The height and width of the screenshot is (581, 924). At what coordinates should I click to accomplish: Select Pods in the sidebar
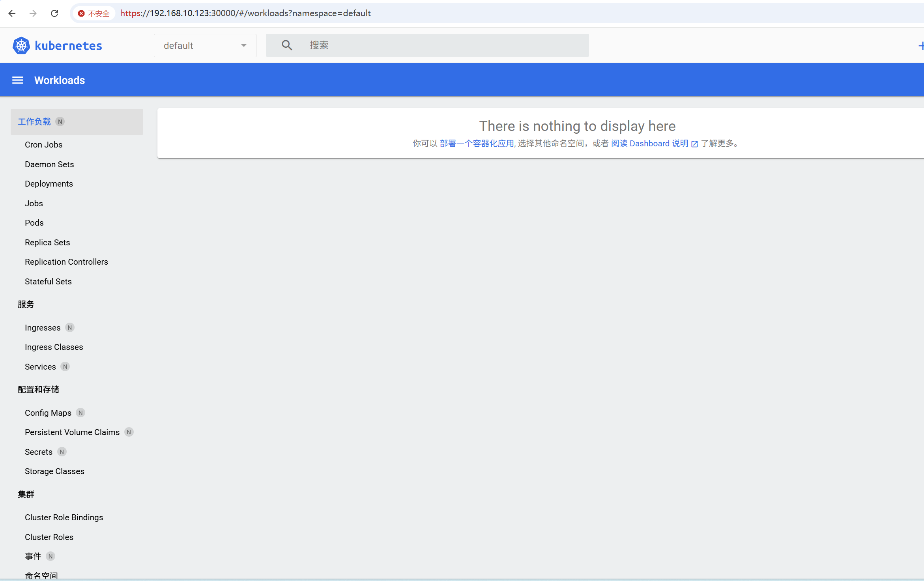(x=34, y=223)
